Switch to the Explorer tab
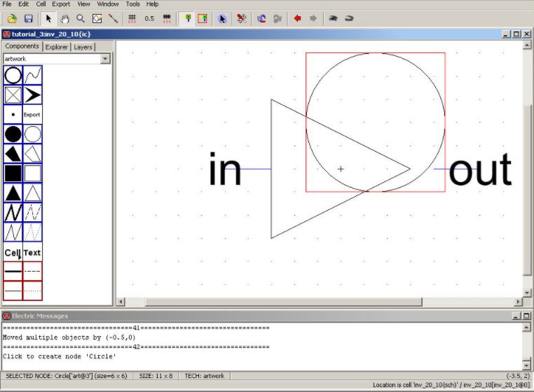The image size is (534, 392). pos(57,47)
